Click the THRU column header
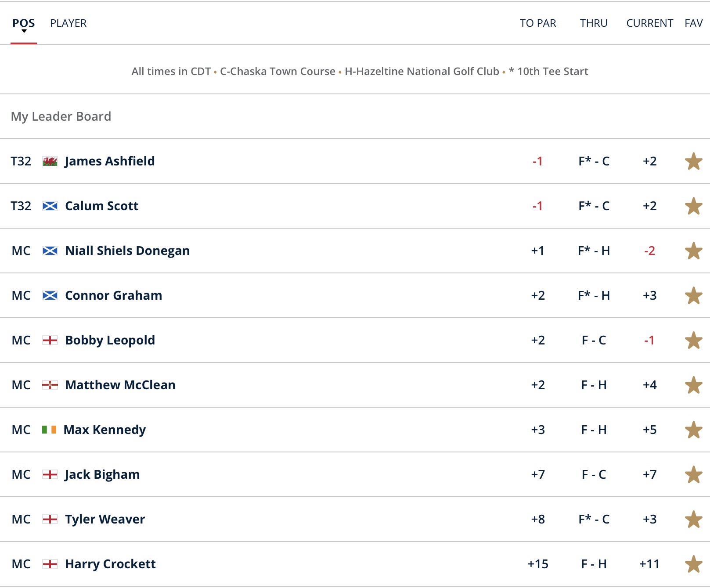This screenshot has width=710, height=588. pos(594,23)
